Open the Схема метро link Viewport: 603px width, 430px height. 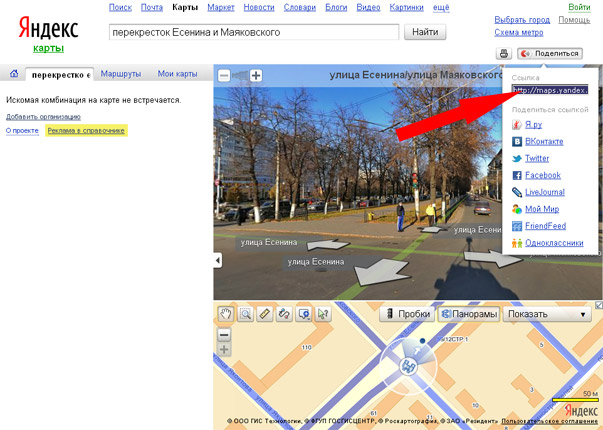click(x=518, y=33)
